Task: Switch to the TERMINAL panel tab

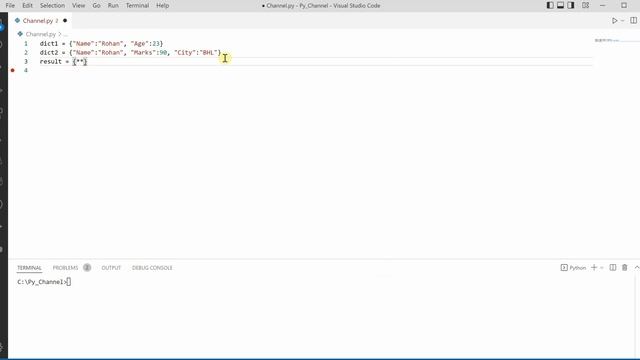Action: [29, 268]
